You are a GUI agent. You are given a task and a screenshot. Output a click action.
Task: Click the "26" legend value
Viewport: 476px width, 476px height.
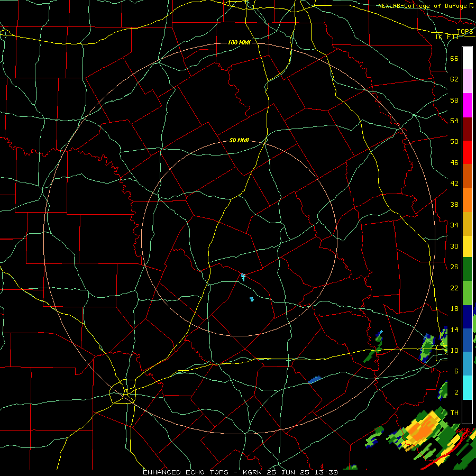click(454, 267)
